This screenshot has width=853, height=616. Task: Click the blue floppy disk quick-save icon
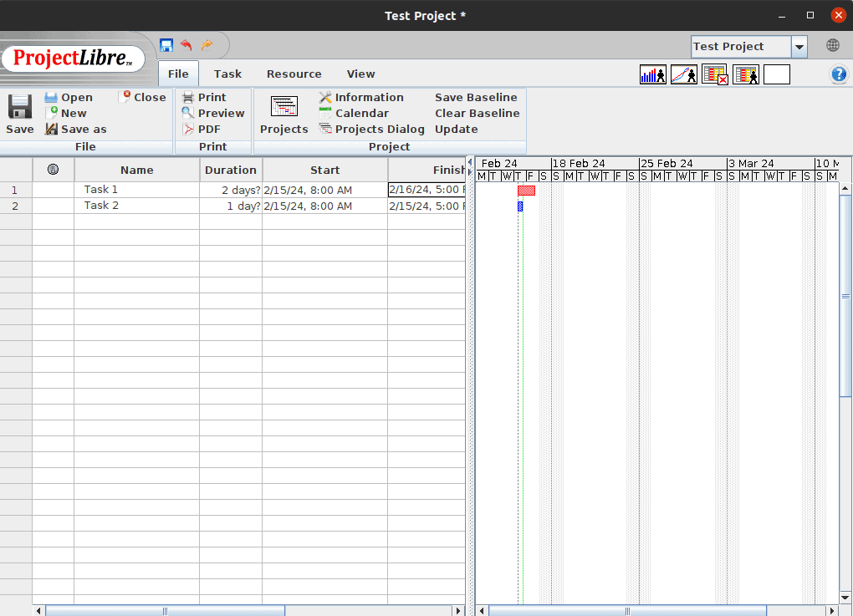coord(166,45)
